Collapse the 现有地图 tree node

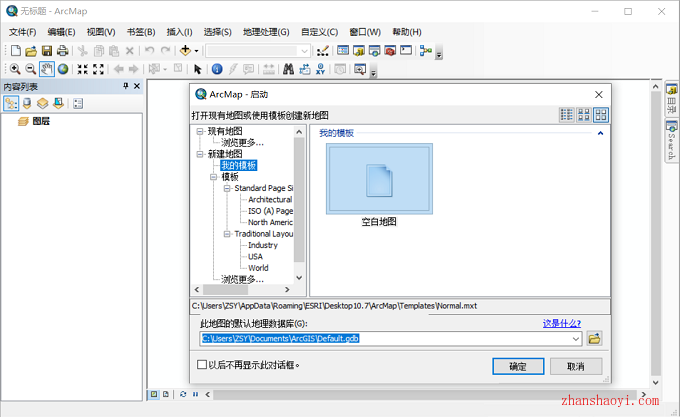pyautogui.click(x=200, y=131)
